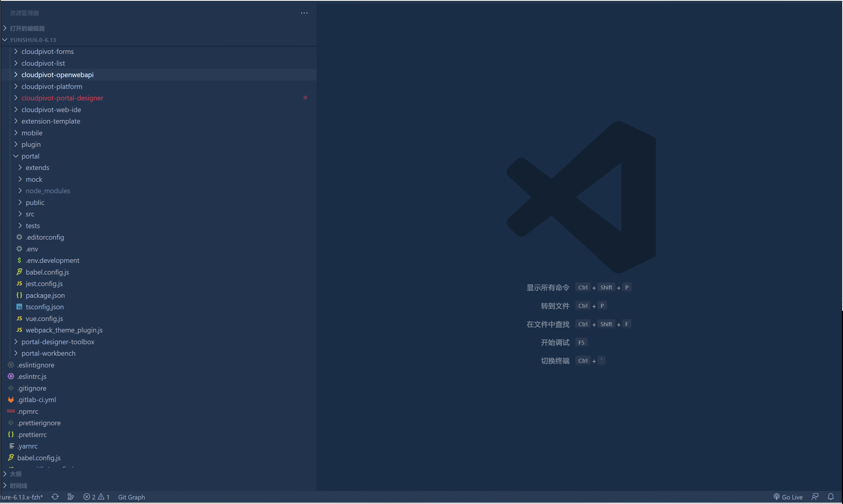Click the braces icon of .prettierrc

[11, 434]
